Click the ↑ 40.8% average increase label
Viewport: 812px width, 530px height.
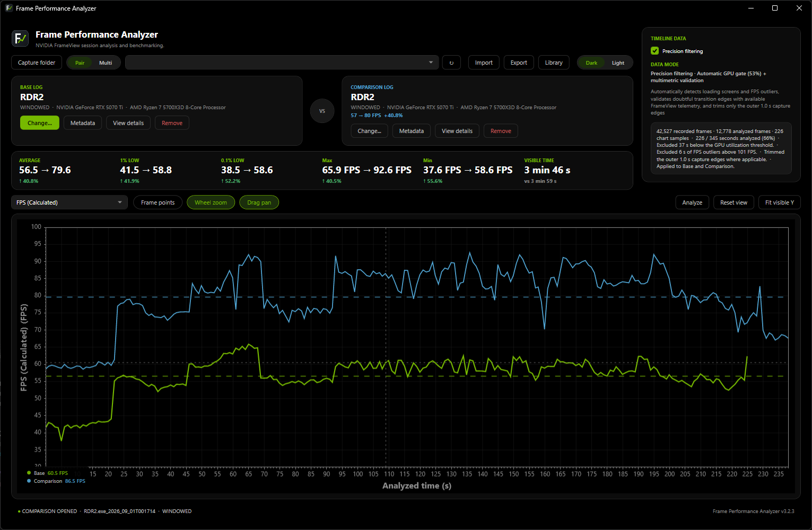point(29,181)
